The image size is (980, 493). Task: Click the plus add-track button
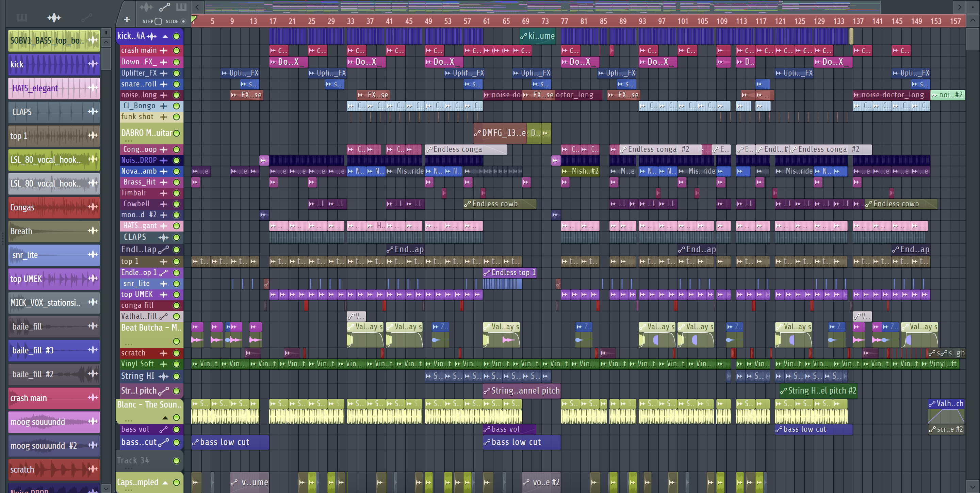tap(127, 19)
